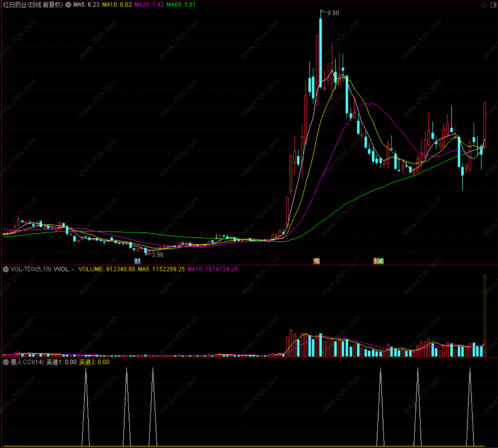Toggle the side panel icon at top-right
Screen dimensions: 498x448
[493, 5]
